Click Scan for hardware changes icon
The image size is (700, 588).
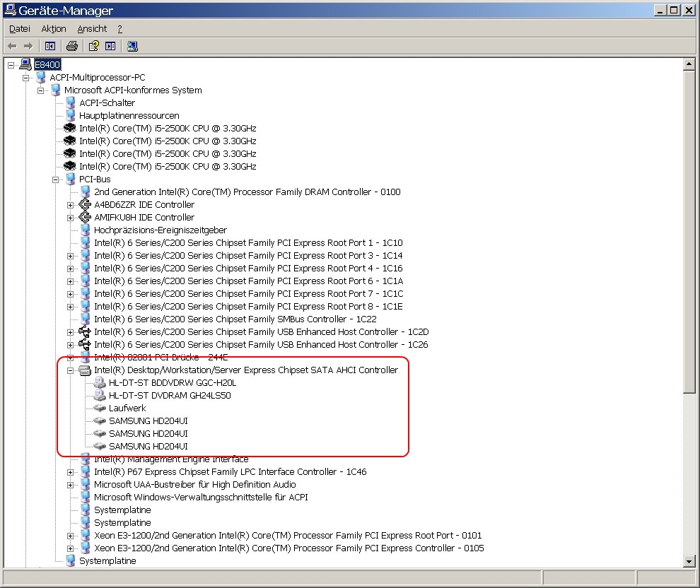(132, 46)
